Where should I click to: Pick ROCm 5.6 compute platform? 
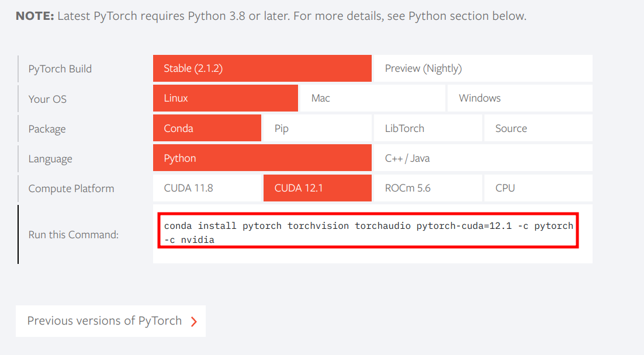[428, 188]
